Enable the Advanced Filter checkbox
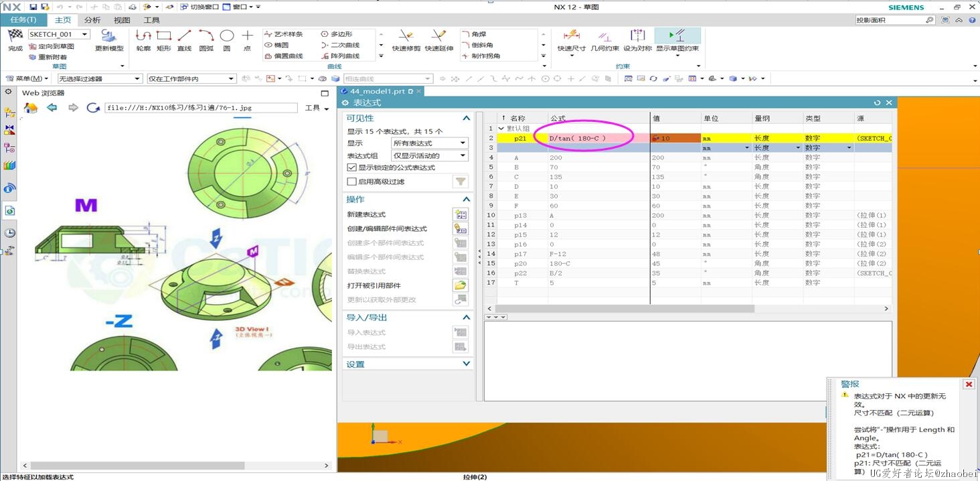 pos(352,182)
